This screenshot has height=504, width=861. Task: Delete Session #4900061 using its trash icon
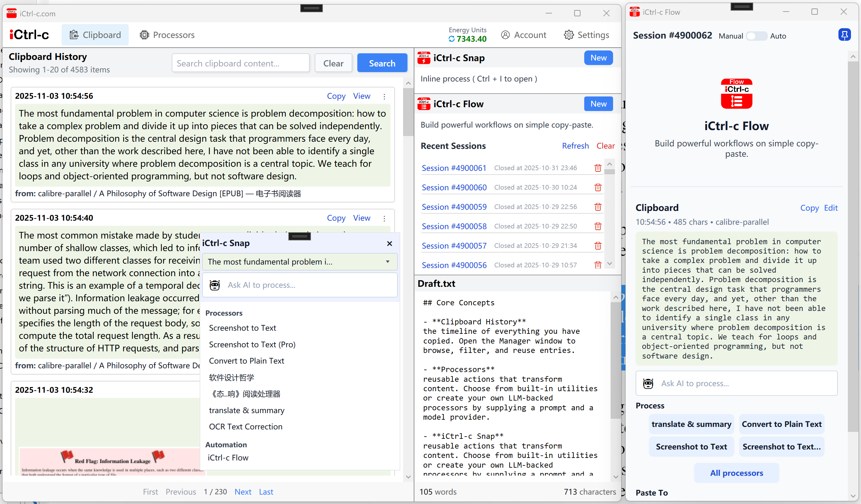(x=598, y=168)
